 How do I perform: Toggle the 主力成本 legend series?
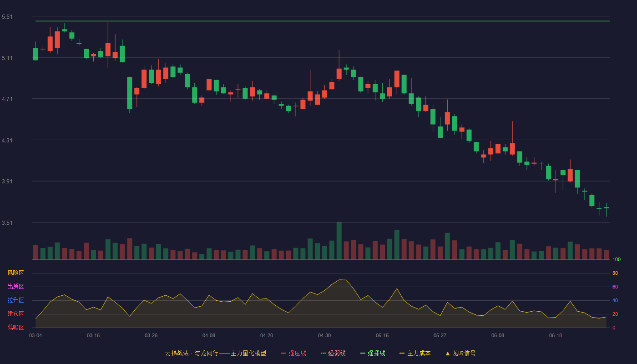coord(415,353)
